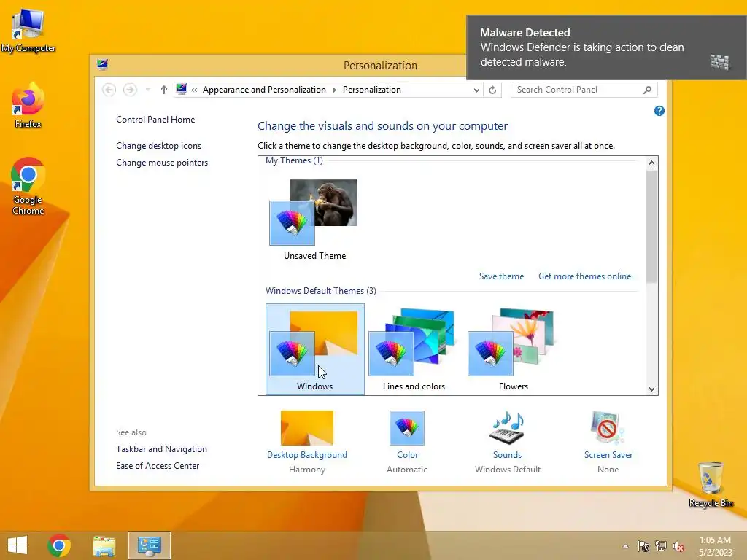This screenshot has width=747, height=560.
Task: Click the Malware Detected notification
Action: click(606, 47)
